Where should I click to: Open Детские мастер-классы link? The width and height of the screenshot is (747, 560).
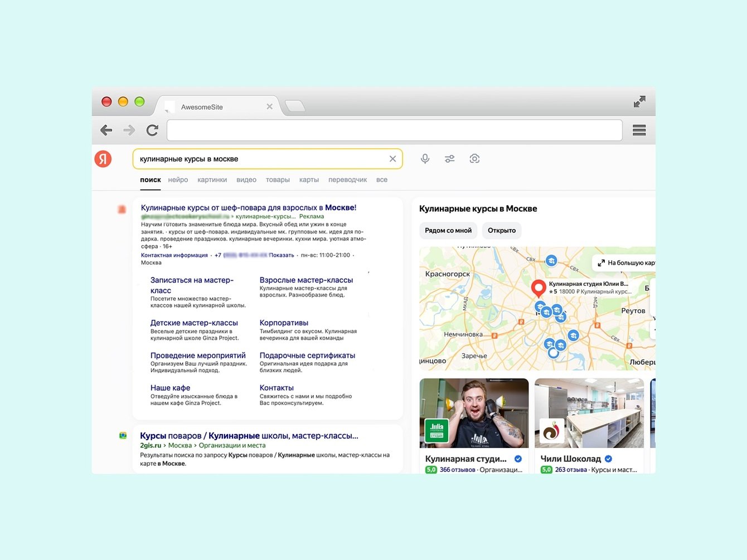pos(194,323)
